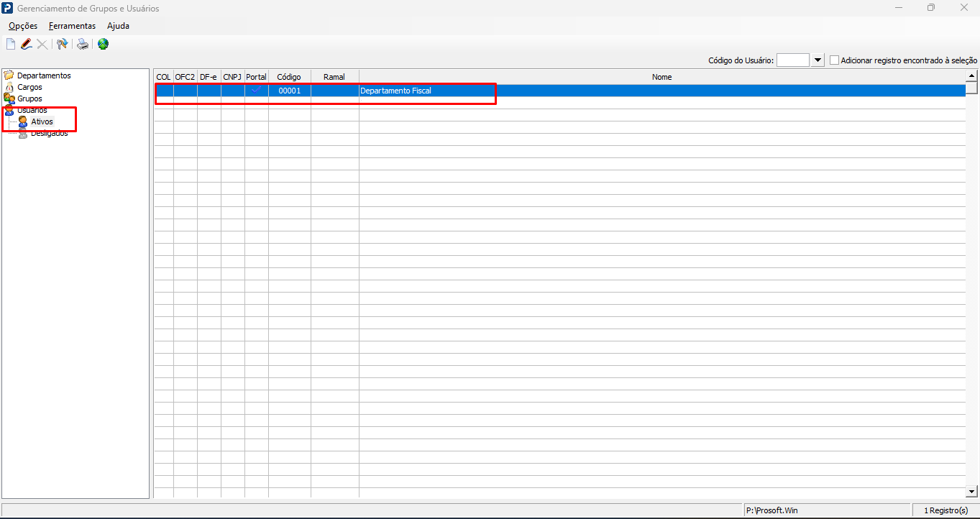Sort by the Nome column header
The height and width of the screenshot is (519, 980).
pos(661,77)
